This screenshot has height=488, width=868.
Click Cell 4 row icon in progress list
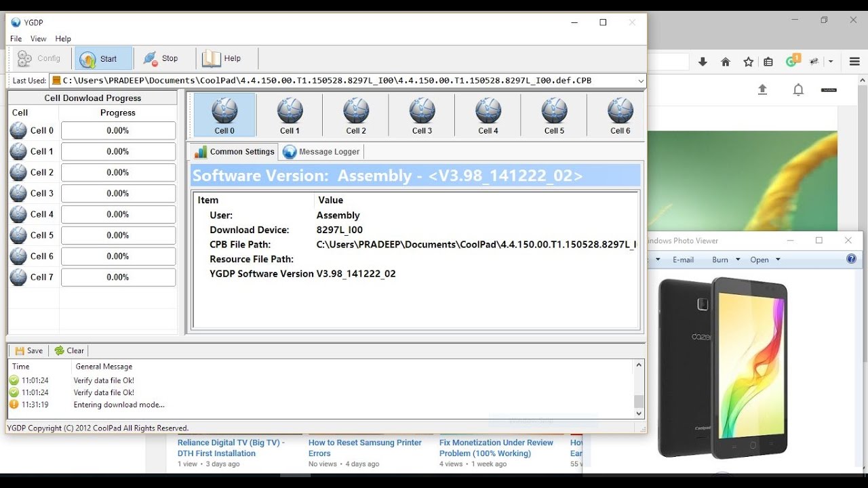point(18,214)
